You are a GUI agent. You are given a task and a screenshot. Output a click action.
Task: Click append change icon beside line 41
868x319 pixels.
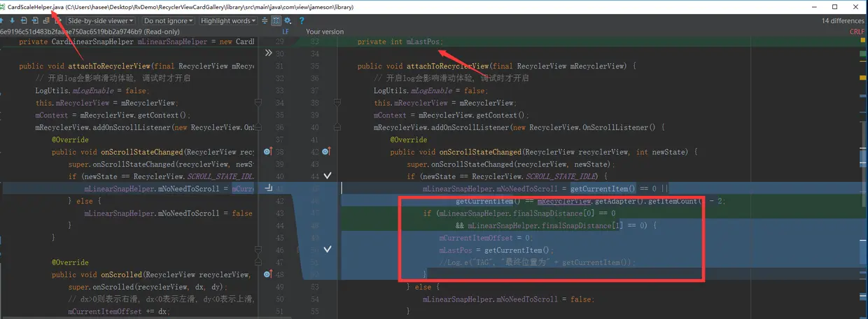[269, 189]
